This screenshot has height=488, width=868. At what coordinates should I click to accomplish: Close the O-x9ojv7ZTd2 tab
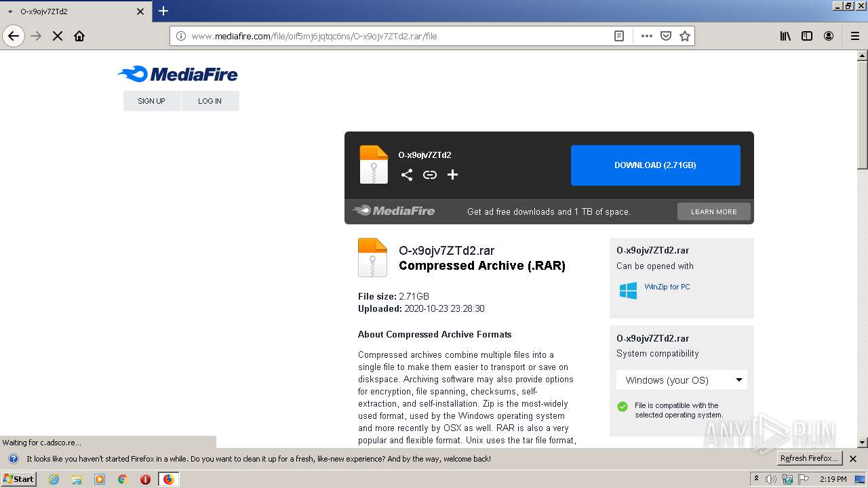click(140, 12)
